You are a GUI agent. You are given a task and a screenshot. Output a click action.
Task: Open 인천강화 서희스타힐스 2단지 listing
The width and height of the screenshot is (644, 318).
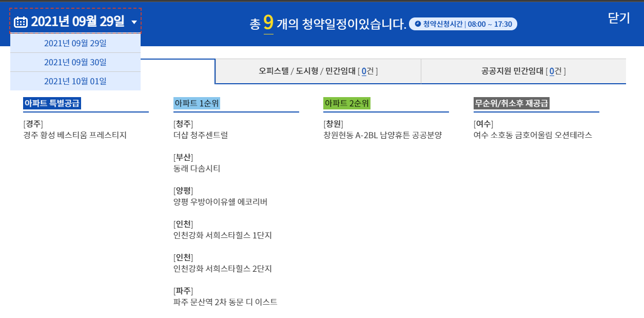tap(223, 269)
